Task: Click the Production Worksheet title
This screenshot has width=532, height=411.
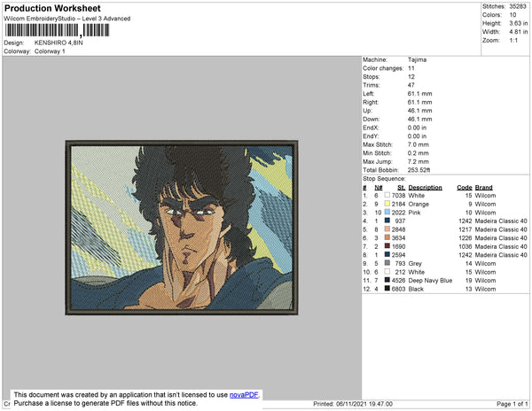Action: tap(52, 9)
